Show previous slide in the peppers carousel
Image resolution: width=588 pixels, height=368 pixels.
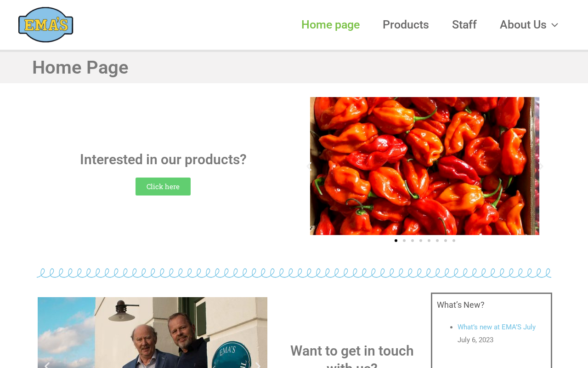(x=309, y=167)
